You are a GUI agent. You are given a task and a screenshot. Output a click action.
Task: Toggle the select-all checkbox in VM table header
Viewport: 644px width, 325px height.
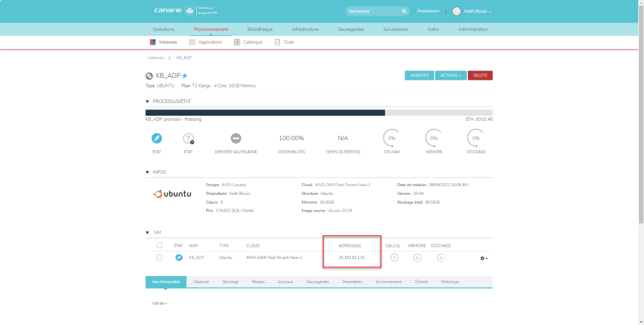click(159, 245)
